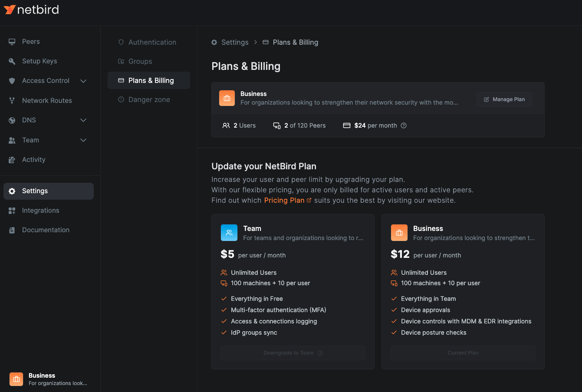Click the Current Plan button
The width and height of the screenshot is (582, 392).
point(463,353)
